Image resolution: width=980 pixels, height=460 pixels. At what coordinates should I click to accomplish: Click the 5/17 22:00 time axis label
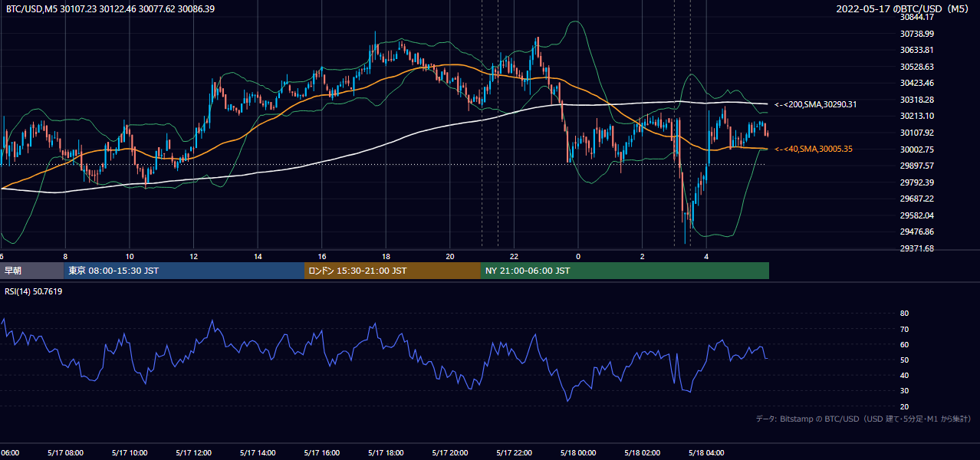[x=514, y=453]
